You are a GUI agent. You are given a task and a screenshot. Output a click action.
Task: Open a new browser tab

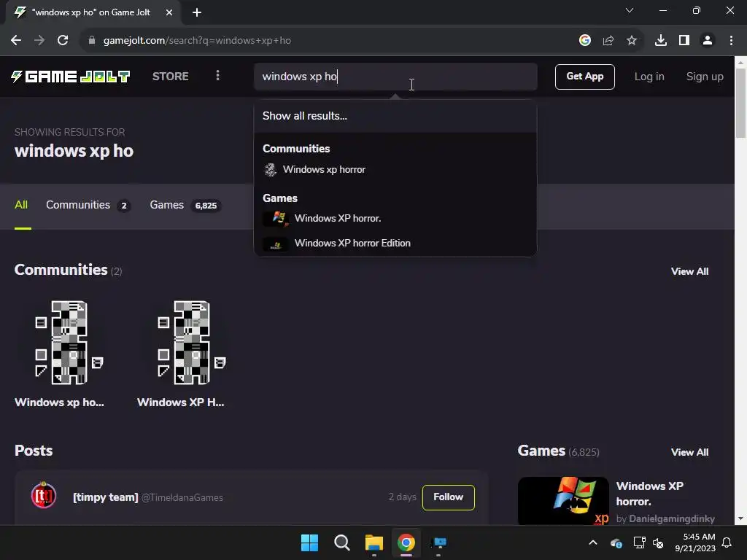coord(197,12)
